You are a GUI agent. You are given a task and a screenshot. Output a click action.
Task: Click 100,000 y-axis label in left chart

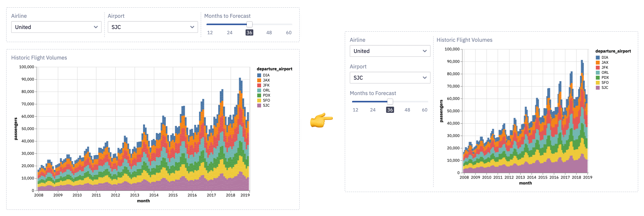[27, 67]
